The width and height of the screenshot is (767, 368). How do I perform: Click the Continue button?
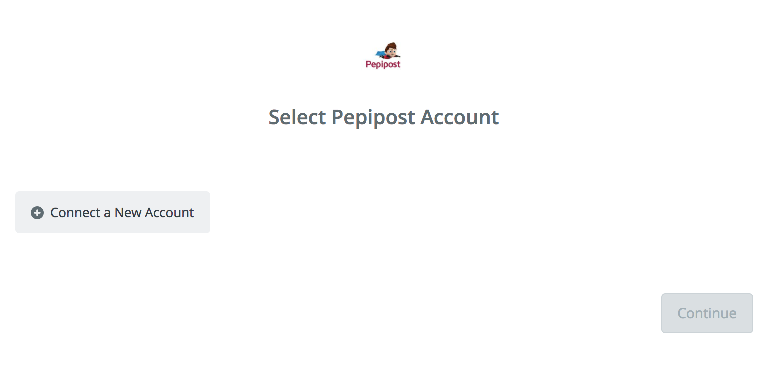707,313
